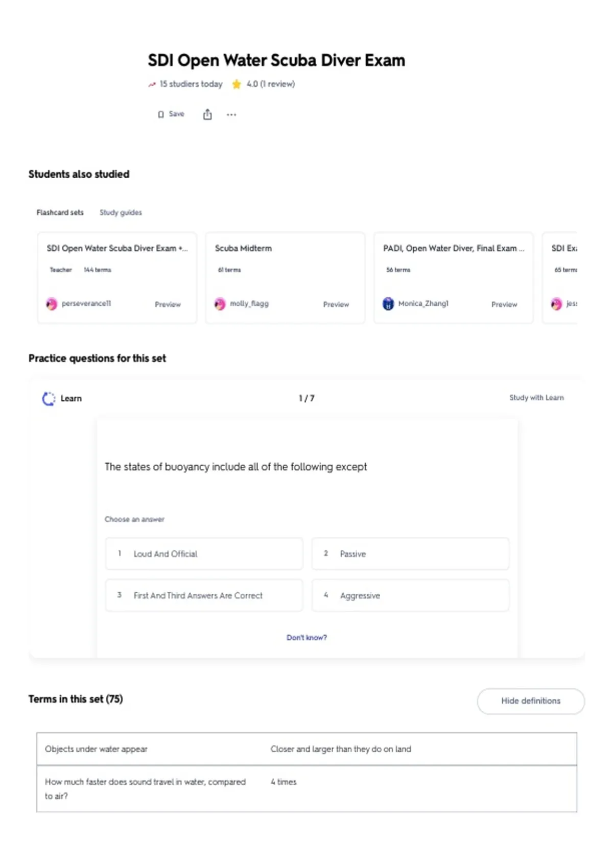Image resolution: width=613 pixels, height=868 pixels.
Task: Click the perseverance11 avatar icon
Action: coord(52,304)
